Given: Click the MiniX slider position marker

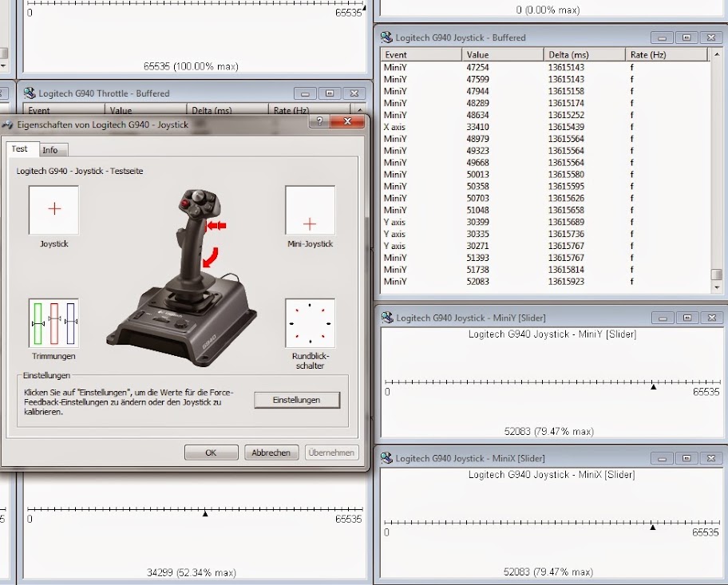Looking at the screenshot, I should tap(653, 528).
